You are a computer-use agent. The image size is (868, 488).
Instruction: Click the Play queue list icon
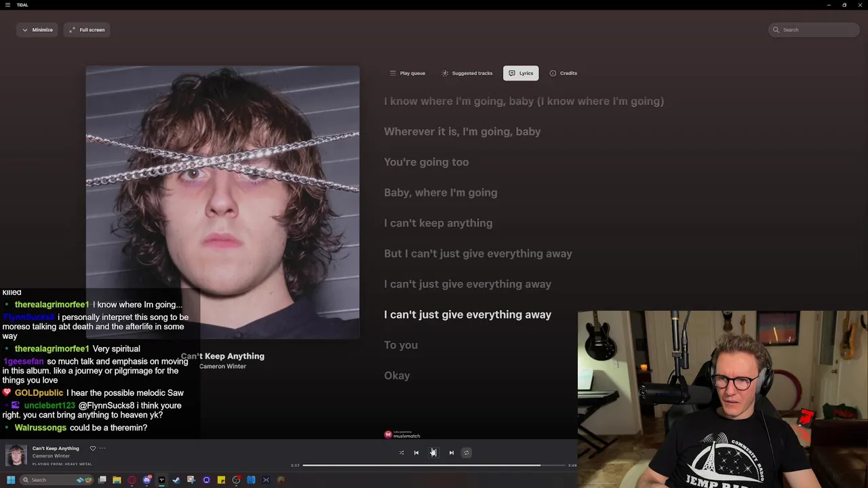click(x=393, y=73)
